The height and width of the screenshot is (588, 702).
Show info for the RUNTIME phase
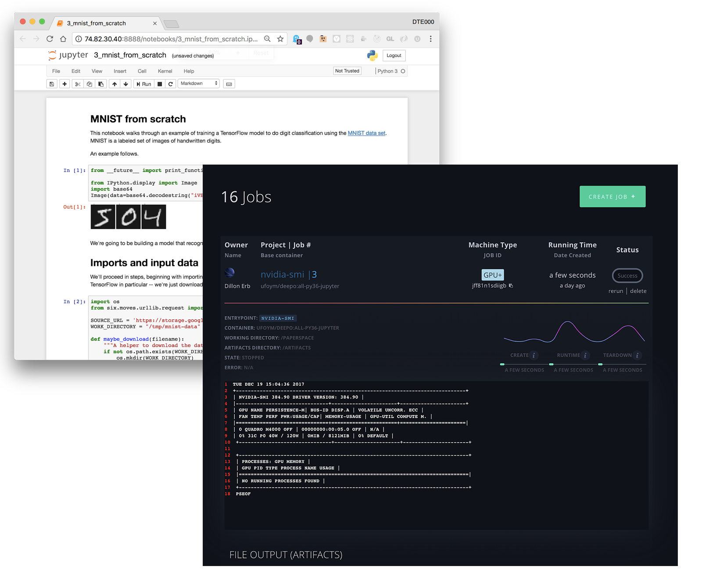click(585, 355)
